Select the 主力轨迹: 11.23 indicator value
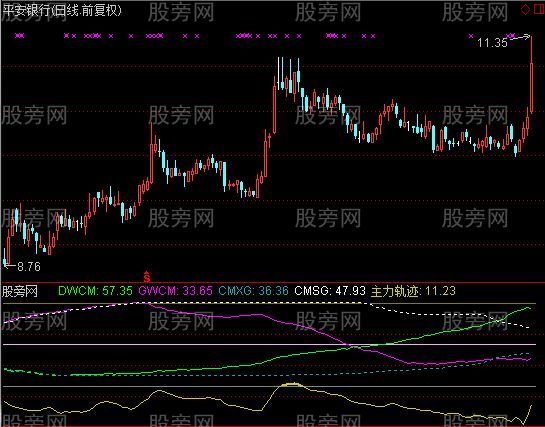Screen dimensions: 545x427 [413, 291]
